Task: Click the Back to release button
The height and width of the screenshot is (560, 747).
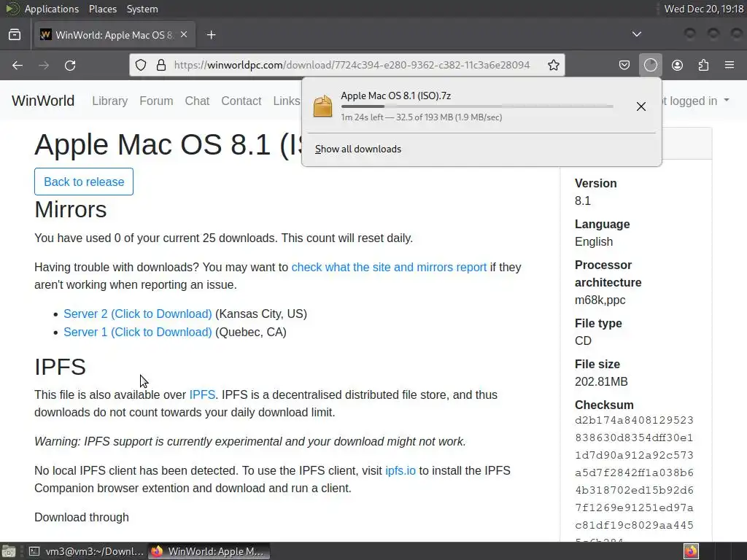Action: pyautogui.click(x=84, y=182)
